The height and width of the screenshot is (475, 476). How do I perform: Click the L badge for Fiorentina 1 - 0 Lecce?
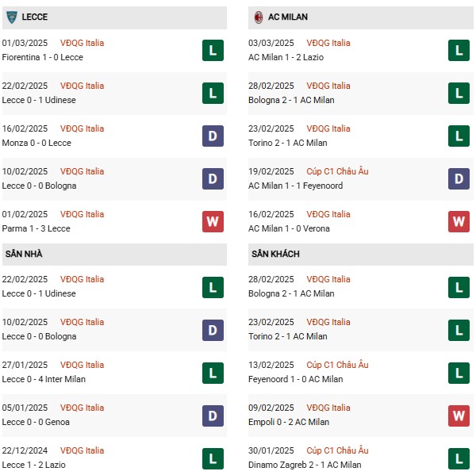coord(213,51)
